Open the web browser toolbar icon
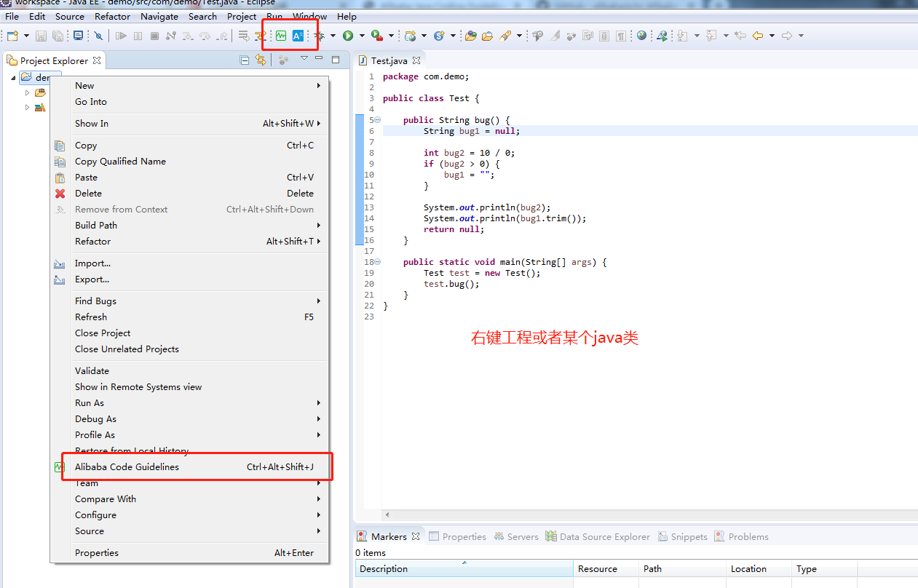 641,35
